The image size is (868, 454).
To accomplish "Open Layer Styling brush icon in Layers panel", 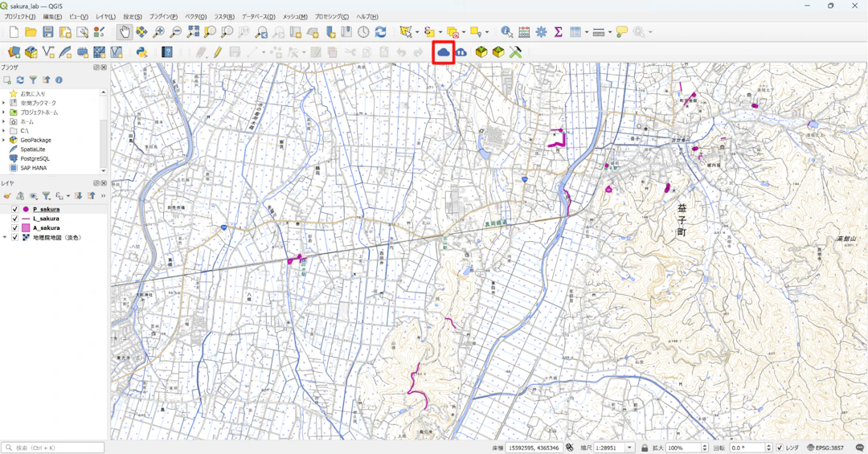I will click(x=7, y=195).
